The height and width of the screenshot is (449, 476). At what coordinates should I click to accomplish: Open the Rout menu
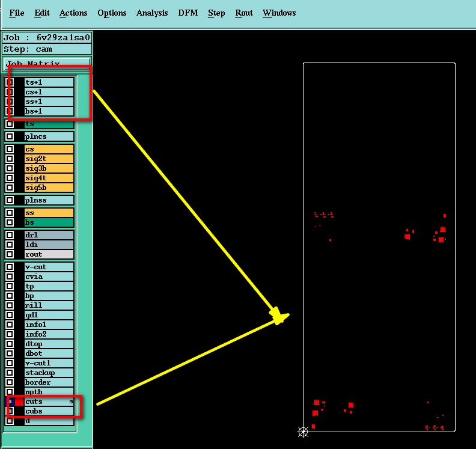[x=244, y=13]
